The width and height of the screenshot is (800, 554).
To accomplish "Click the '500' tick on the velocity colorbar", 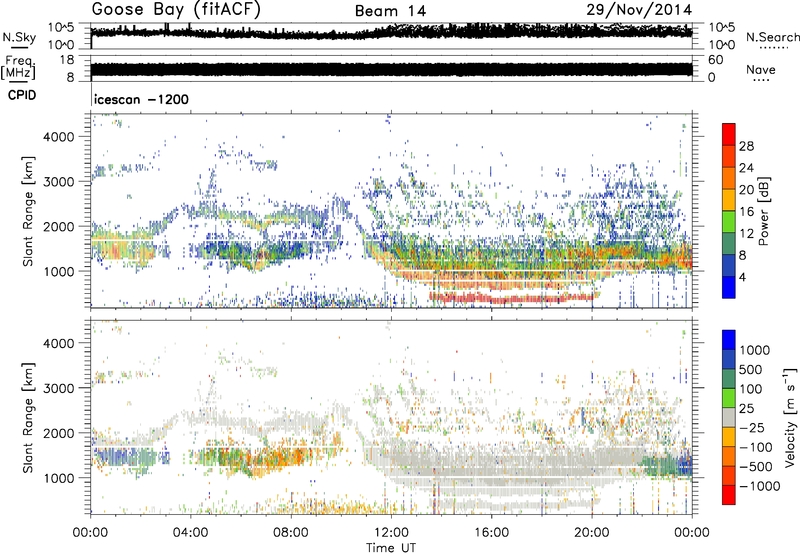I will coord(751,370).
